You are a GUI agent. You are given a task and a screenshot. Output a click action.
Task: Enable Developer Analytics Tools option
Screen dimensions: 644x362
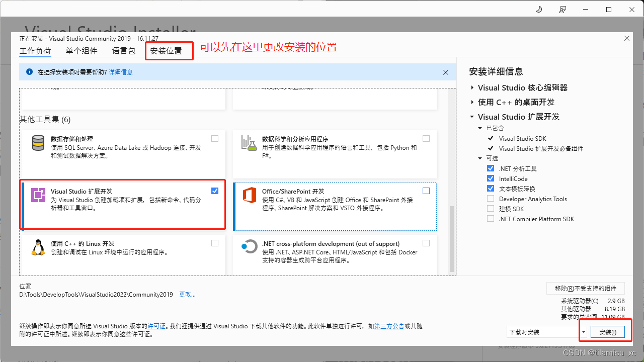(x=491, y=199)
